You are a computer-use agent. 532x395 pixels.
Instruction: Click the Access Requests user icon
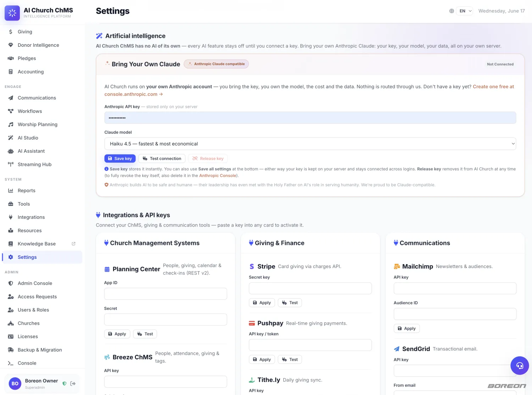tap(11, 297)
